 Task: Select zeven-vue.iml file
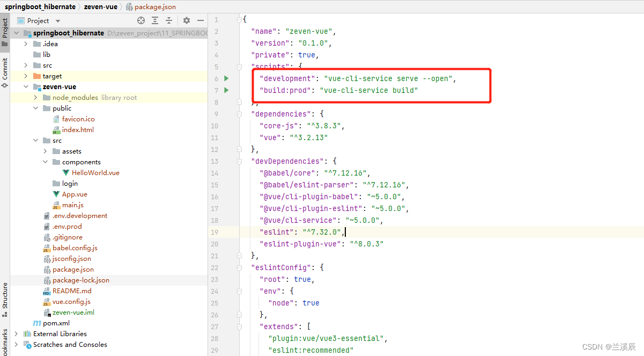(x=69, y=312)
